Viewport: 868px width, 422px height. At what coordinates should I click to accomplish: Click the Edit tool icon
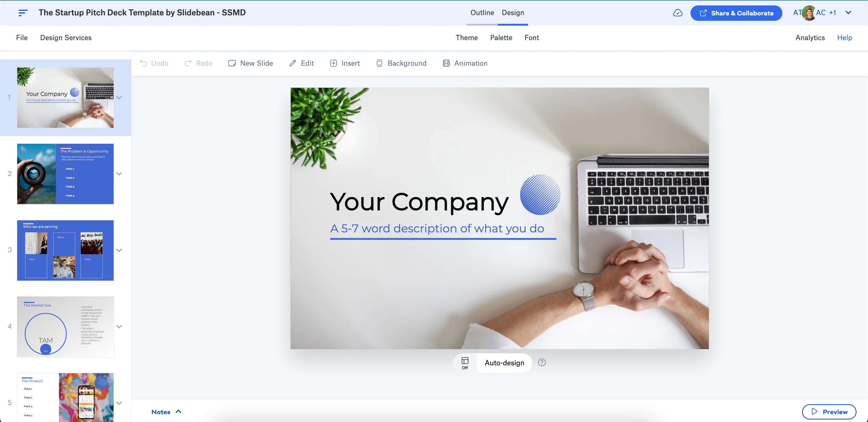click(292, 63)
